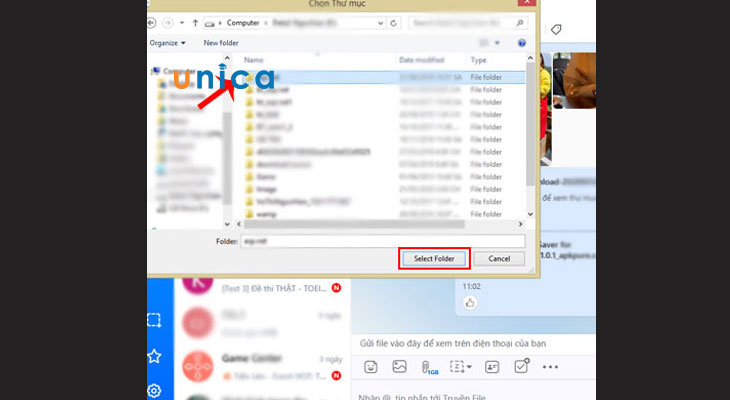Click Computer in the address path
730x400 pixels.
pos(243,23)
